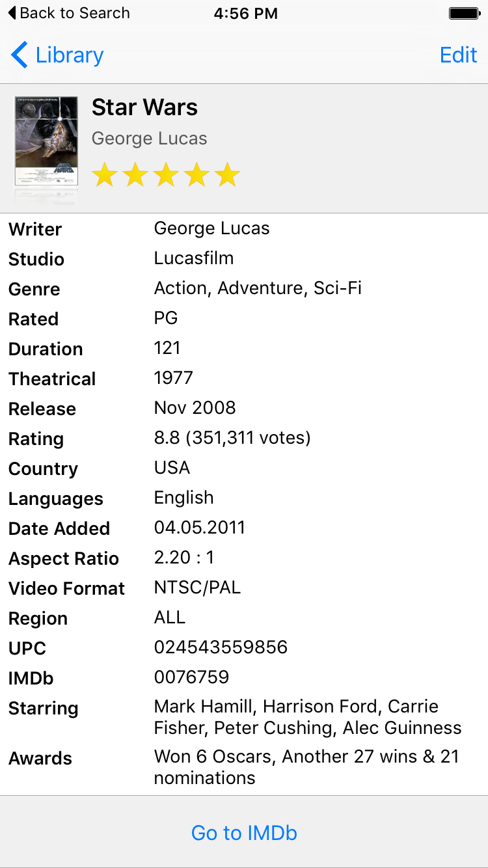Tap the first rating star

click(105, 175)
